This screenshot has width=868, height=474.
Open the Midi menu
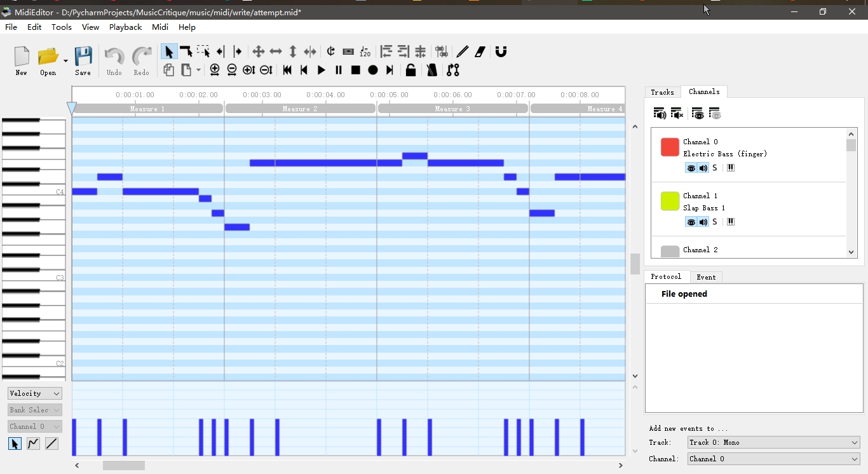160,27
